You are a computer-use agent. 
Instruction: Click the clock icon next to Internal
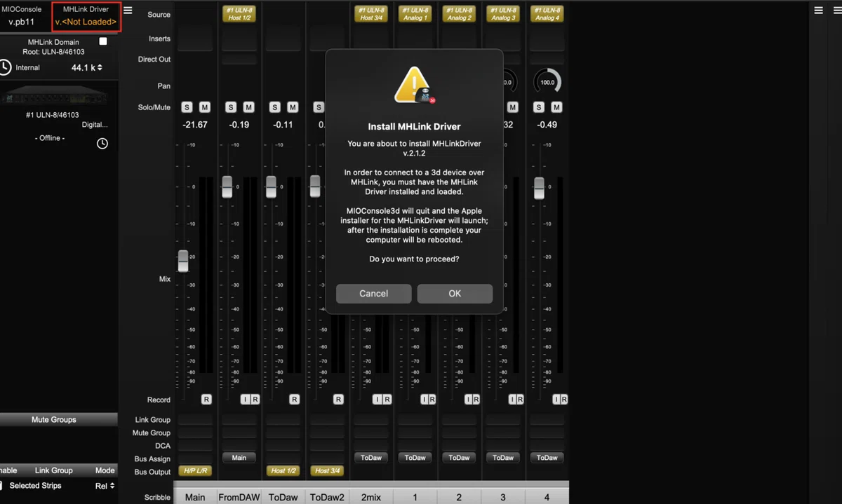pos(6,67)
